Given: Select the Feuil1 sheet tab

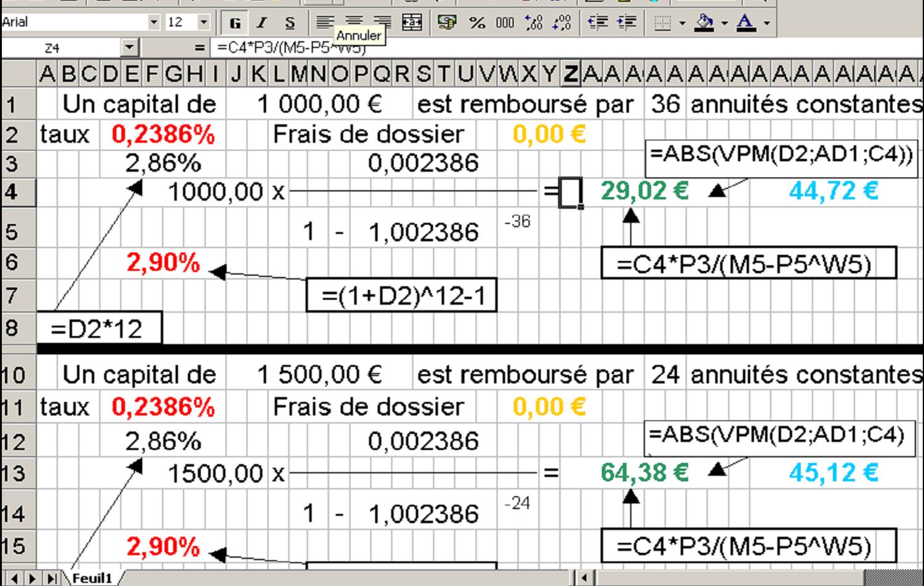Looking at the screenshot, I should point(92,578).
